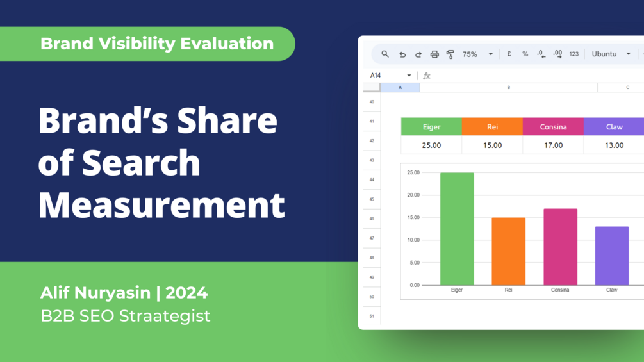Decrease decimal places

coord(541,54)
